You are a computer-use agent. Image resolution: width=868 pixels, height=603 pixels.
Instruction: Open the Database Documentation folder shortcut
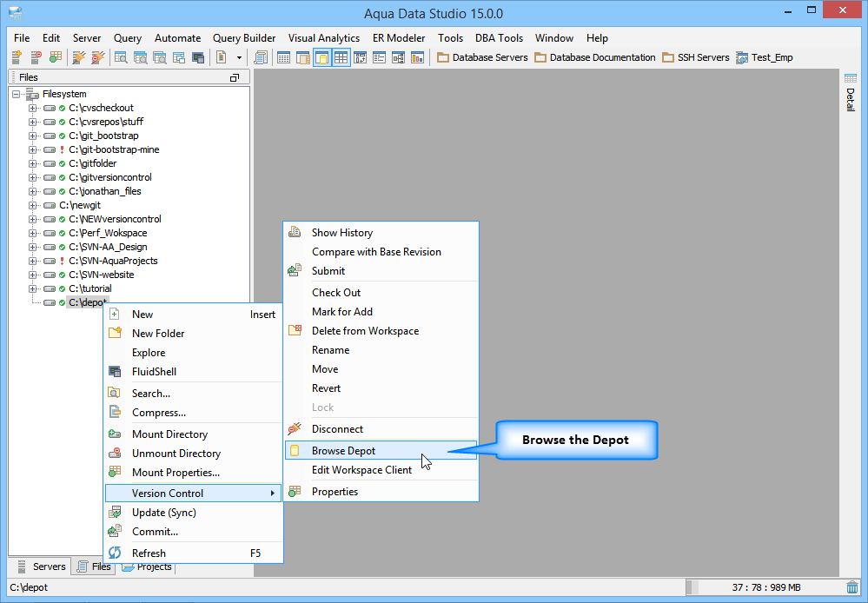click(x=595, y=57)
